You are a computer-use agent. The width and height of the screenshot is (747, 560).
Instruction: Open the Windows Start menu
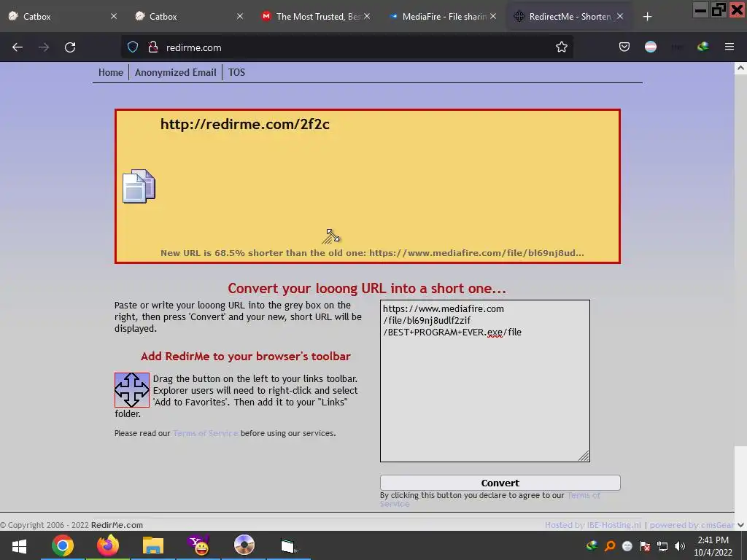(x=19, y=545)
